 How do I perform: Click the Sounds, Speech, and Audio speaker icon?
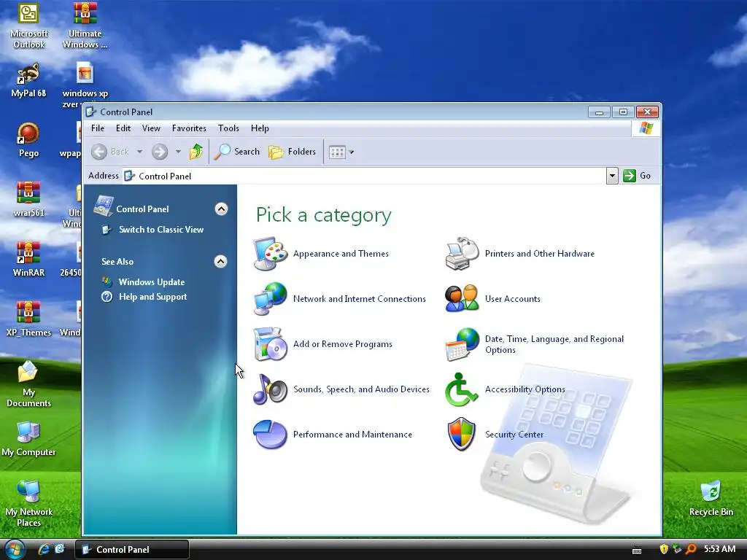pos(270,389)
